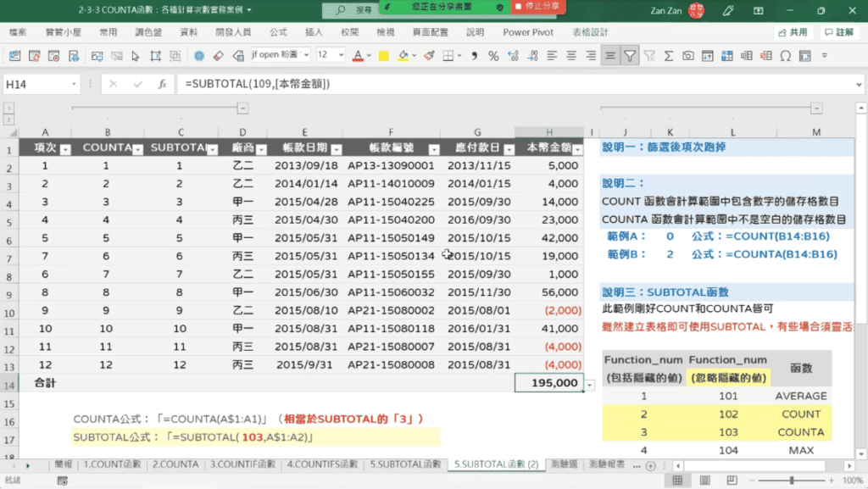The width and height of the screenshot is (868, 489).
Task: Toggle middle vertical alignment
Action: click(x=610, y=56)
